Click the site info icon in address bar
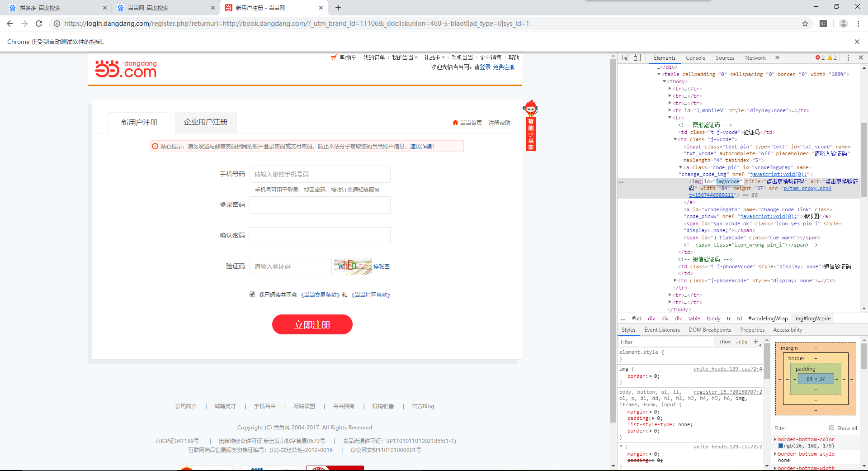The image size is (868, 471). coord(57,24)
